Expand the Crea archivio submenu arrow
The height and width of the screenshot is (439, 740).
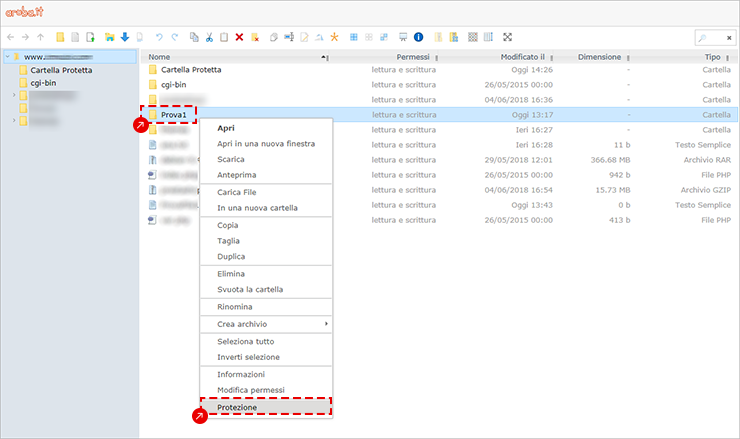tap(326, 324)
